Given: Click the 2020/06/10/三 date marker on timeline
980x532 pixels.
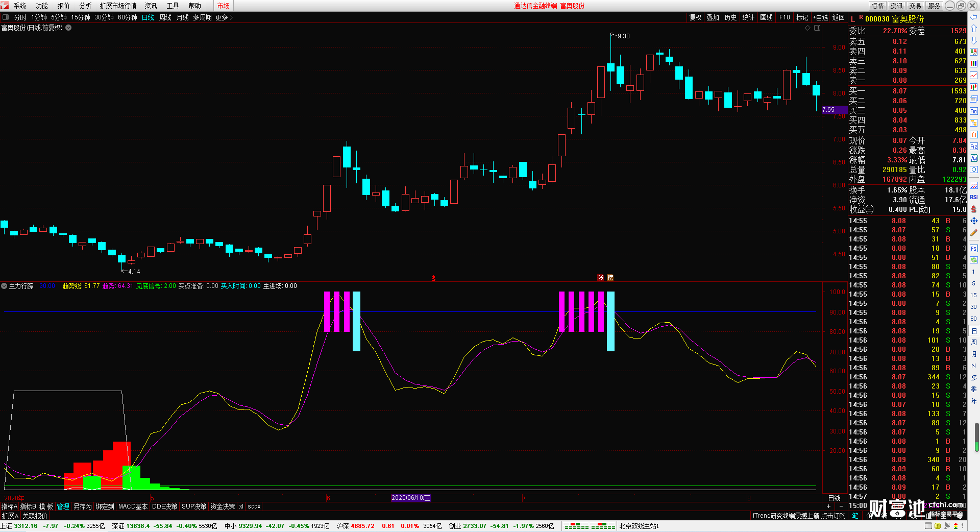Looking at the screenshot, I should (x=411, y=498).
